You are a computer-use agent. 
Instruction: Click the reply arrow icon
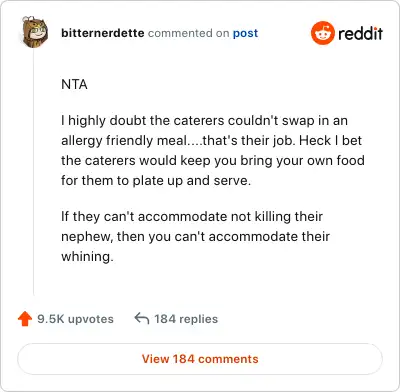[142, 318]
